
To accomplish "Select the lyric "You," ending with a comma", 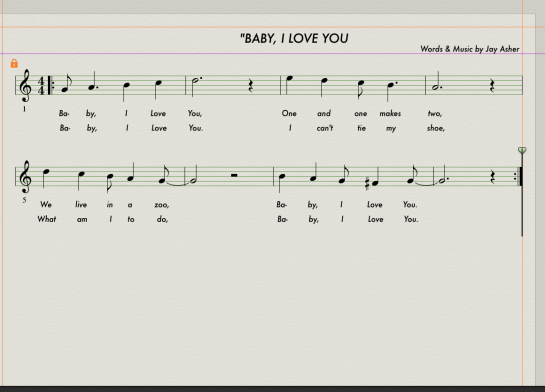I will 195,113.
